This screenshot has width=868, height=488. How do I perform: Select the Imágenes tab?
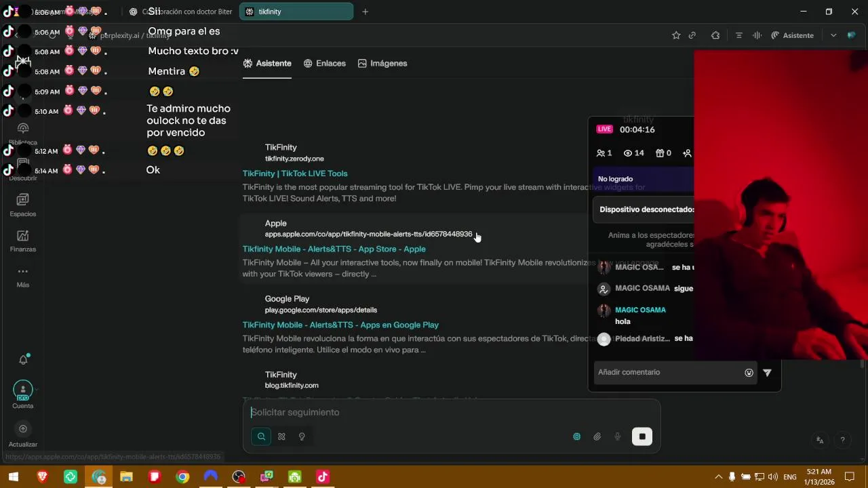click(382, 63)
